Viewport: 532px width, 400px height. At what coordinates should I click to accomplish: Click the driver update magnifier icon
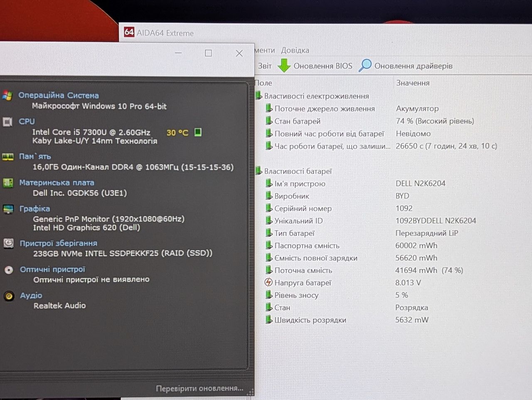tap(365, 65)
